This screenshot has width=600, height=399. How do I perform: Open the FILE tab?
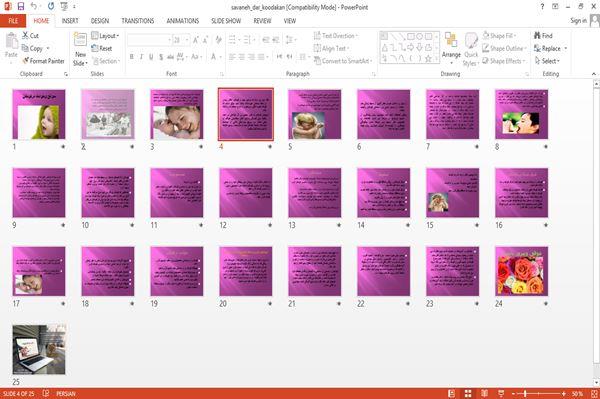[x=13, y=21]
